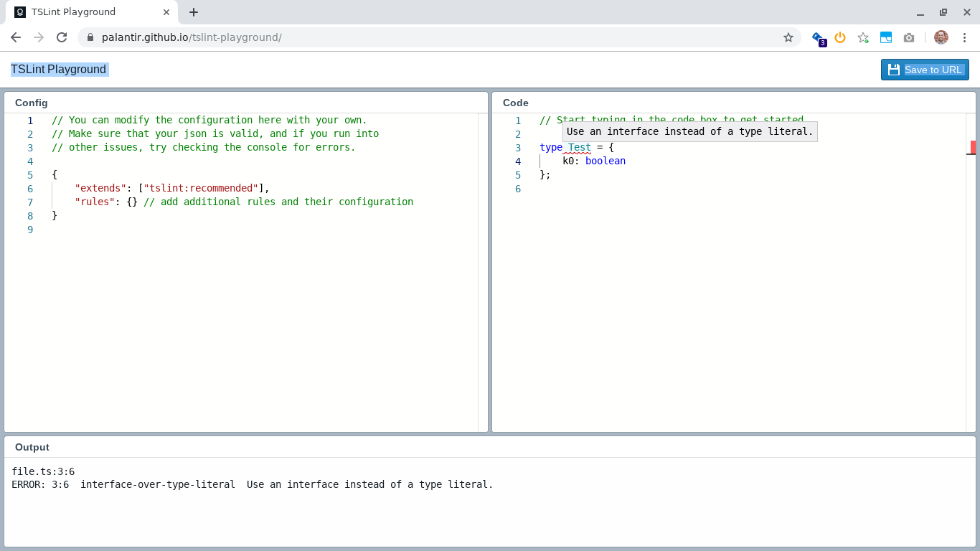
Task: Open a new browser tab
Action: tap(193, 11)
